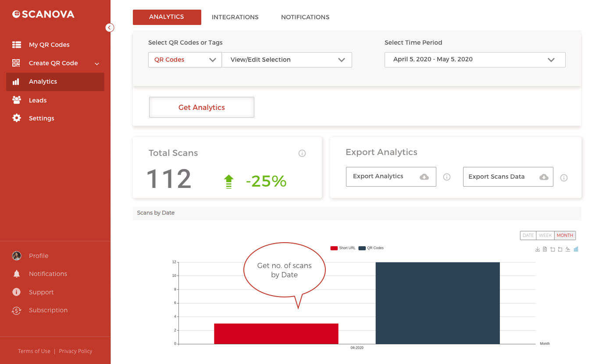Screen dimensions: 599x364
Task: Toggle chart view to MONTH
Action: (x=565, y=235)
